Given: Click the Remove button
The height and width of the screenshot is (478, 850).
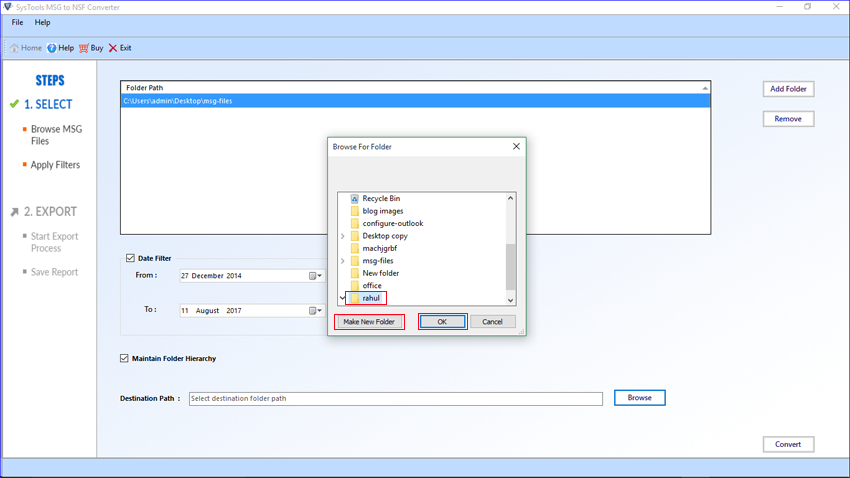Looking at the screenshot, I should pos(788,119).
